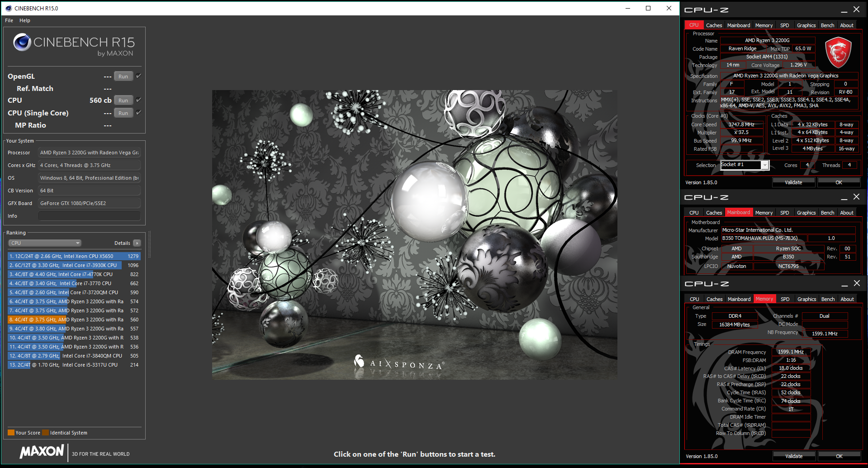Open the File menu

click(9, 20)
